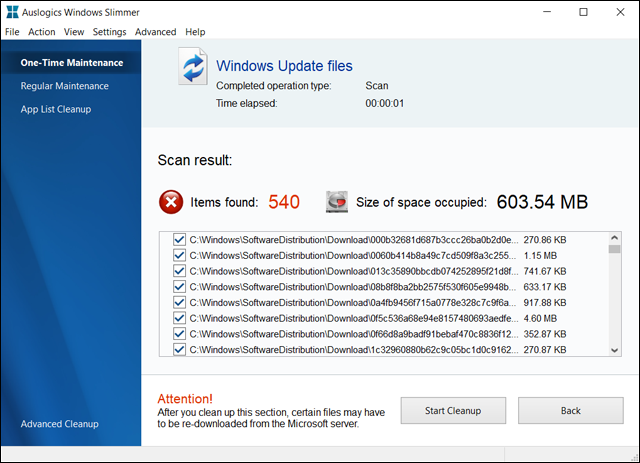Viewport: 640px width, 463px height.
Task: Select the 352.87 KB file size entry
Action: [x=545, y=334]
